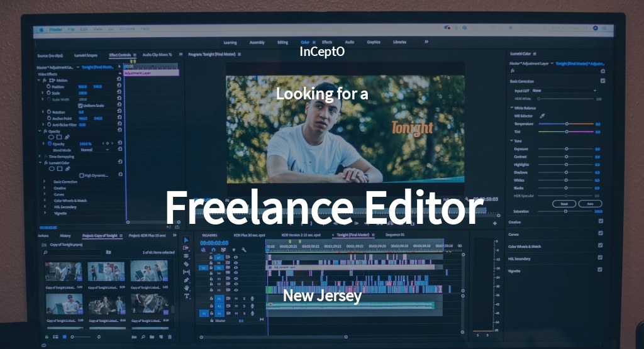This screenshot has height=349, width=644.
Task: Pick the WB Selector eyedropper
Action: pyautogui.click(x=542, y=116)
